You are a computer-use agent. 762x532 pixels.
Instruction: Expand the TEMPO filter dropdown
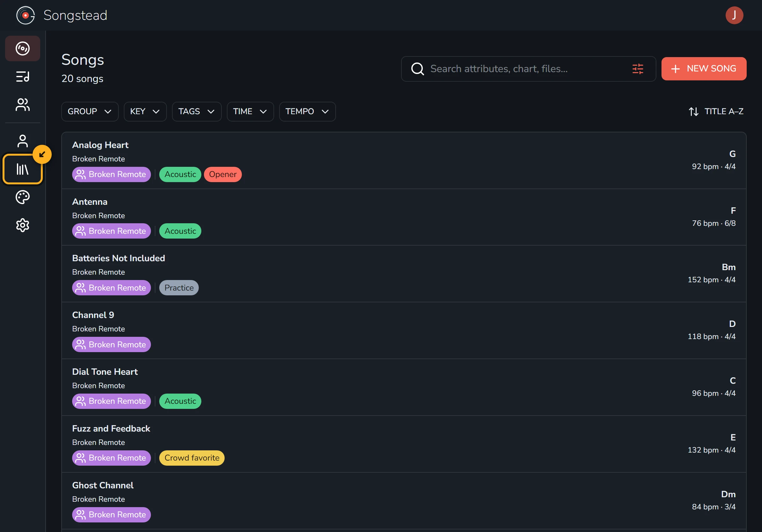[x=307, y=111]
